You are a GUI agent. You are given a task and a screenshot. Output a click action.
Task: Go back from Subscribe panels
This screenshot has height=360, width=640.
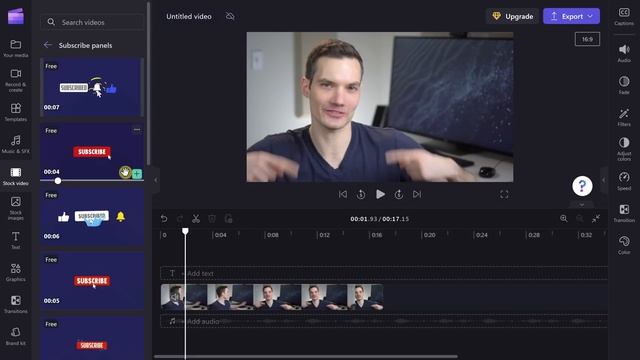click(48, 45)
